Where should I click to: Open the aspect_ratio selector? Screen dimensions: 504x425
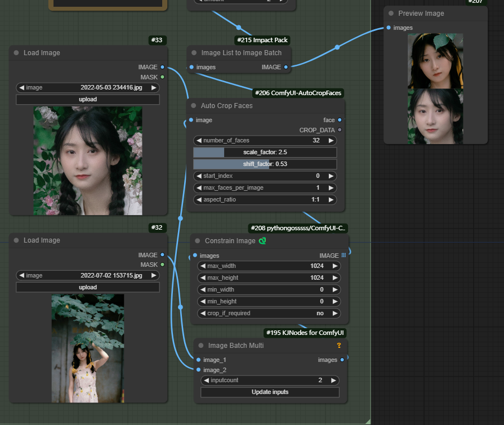tap(265, 200)
